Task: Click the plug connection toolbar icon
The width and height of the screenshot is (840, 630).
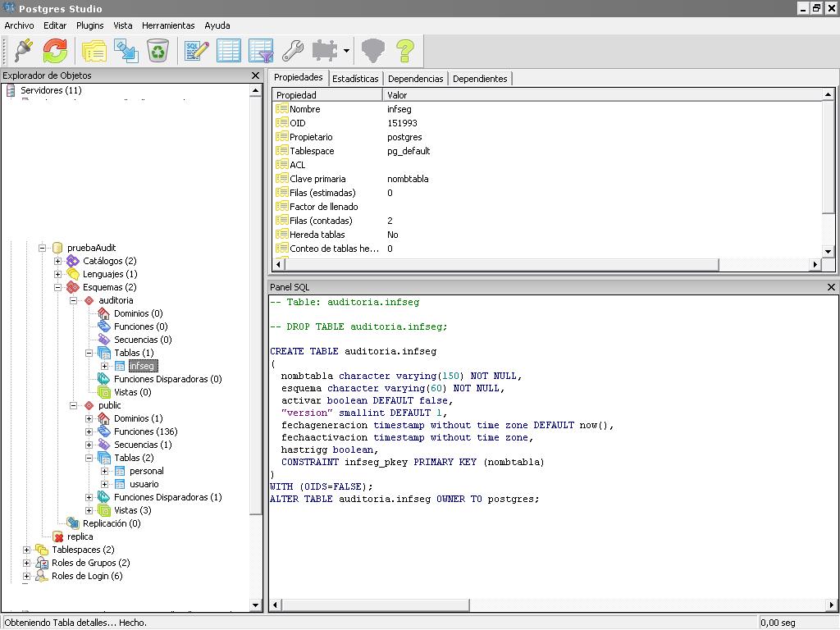Action: point(24,51)
